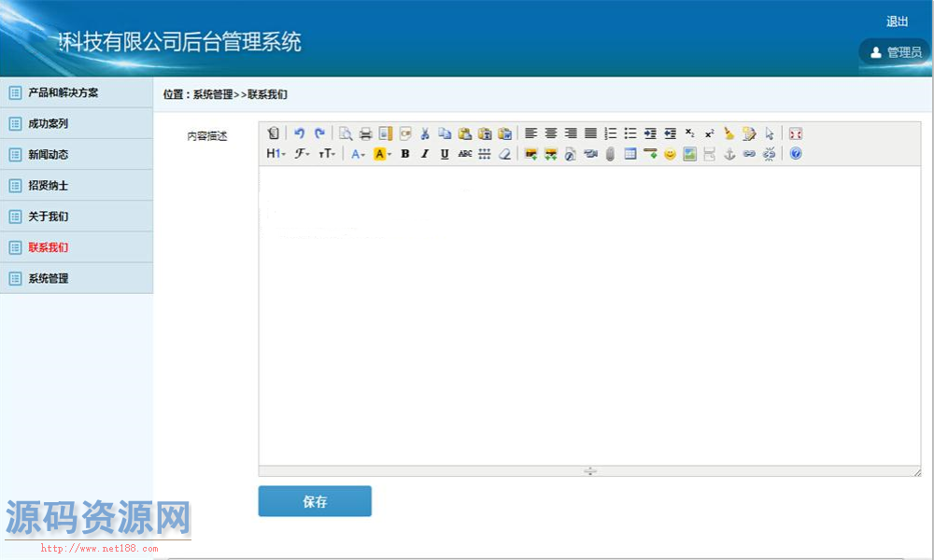Click the paste icon

[x=464, y=133]
